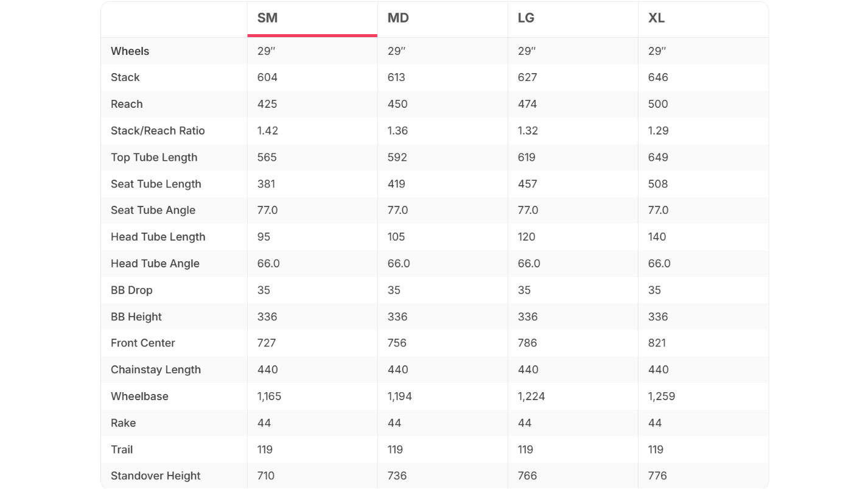
Task: Click the XL wheelbase value 1,259
Action: point(662,396)
